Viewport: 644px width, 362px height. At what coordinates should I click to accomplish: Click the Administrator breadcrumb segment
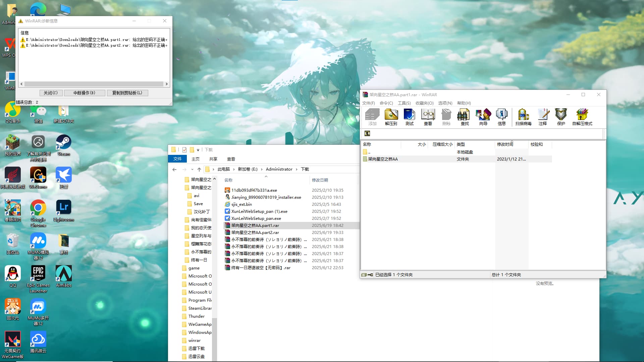tap(279, 169)
